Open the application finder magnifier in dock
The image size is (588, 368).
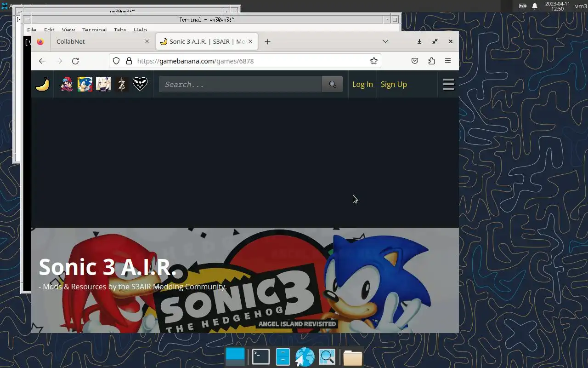328,357
